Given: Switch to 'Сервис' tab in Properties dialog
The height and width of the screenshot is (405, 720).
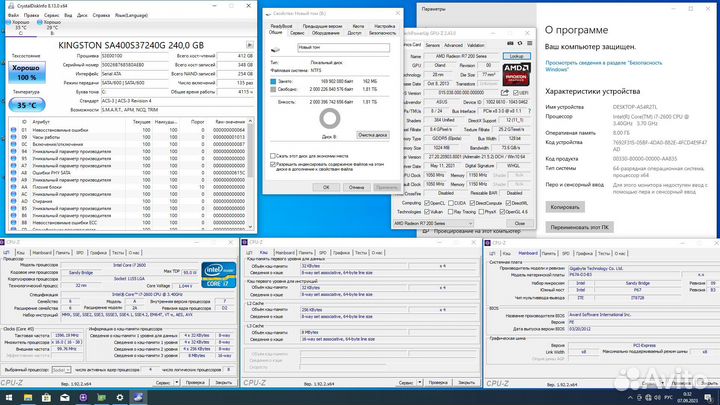Looking at the screenshot, I should point(297,33).
